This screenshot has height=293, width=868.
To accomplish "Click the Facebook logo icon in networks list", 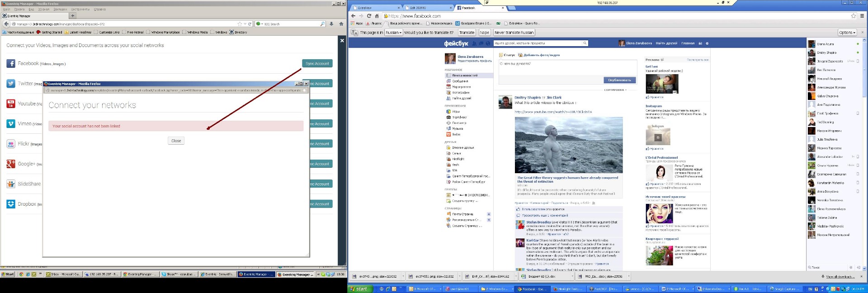I will click(x=11, y=64).
